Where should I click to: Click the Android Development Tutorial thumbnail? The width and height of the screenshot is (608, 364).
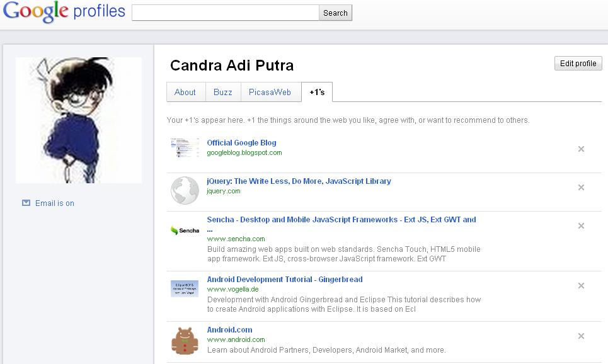tap(185, 288)
